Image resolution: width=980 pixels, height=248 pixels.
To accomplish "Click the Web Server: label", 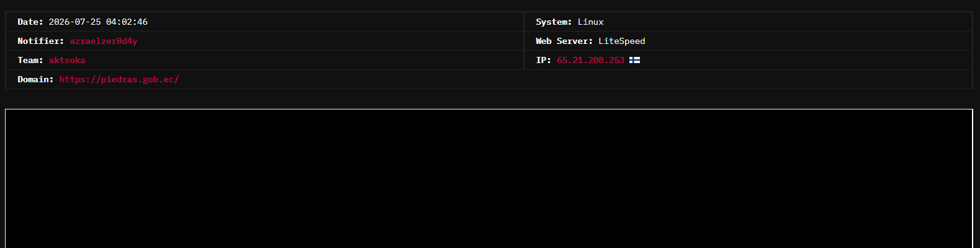I will tap(564, 41).
